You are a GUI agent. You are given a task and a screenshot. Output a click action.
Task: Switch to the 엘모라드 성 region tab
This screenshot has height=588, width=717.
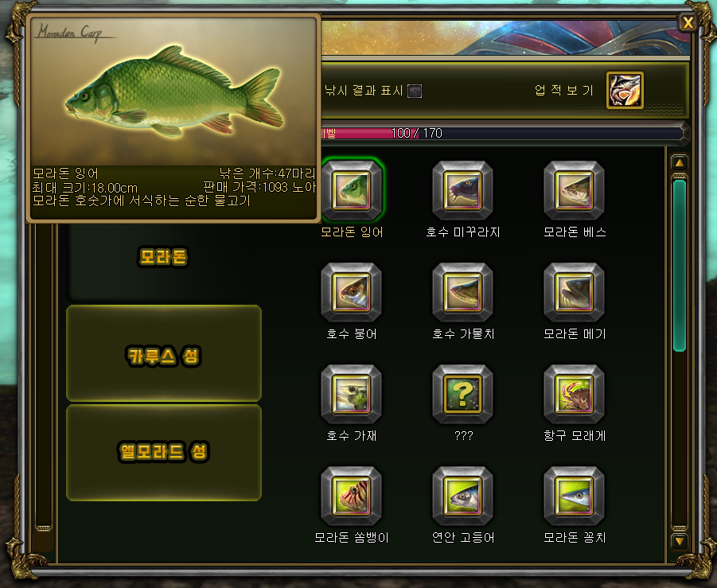164,452
